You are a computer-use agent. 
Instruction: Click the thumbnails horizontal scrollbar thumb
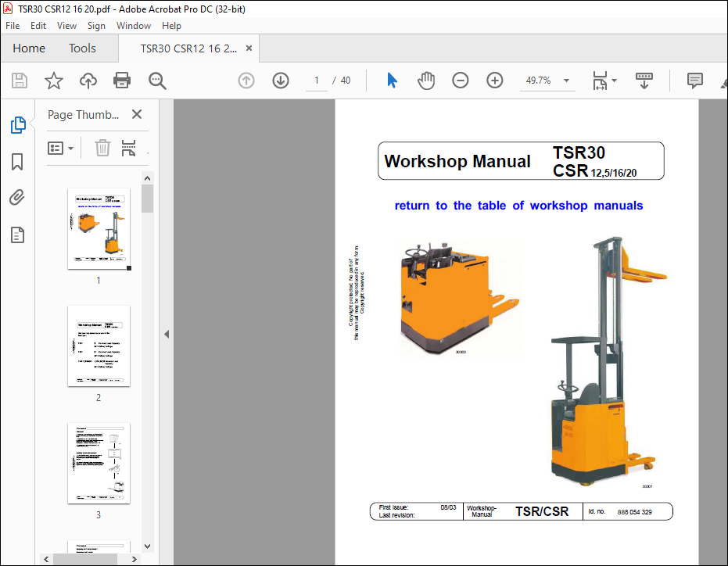85,559
